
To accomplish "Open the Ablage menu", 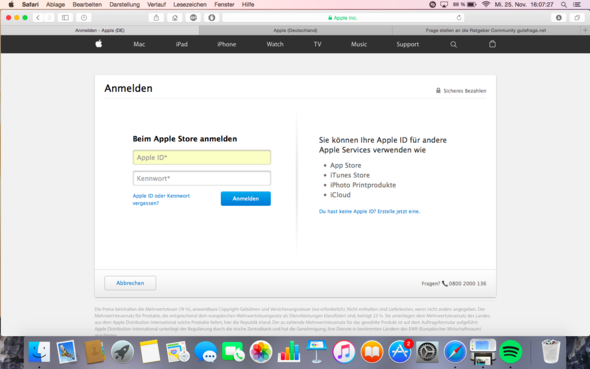I will [55, 5].
